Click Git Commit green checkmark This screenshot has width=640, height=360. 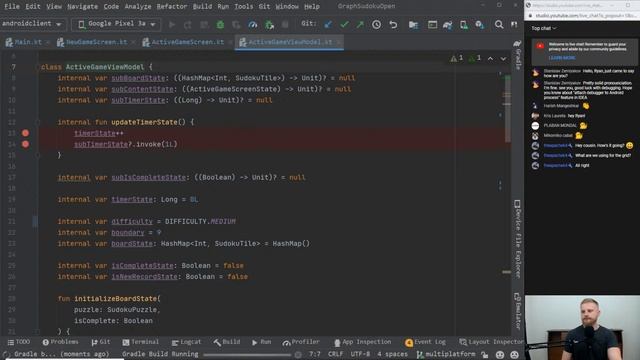[344, 25]
